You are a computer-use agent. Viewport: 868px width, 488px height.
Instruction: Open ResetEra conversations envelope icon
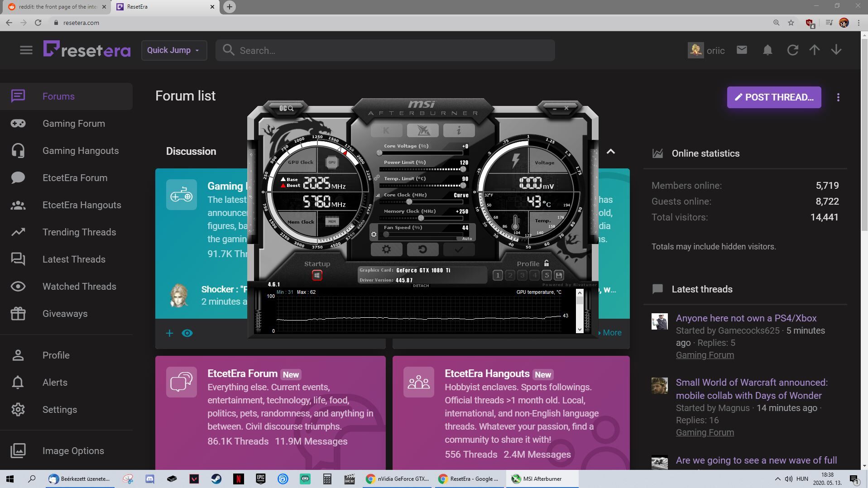[x=742, y=50]
